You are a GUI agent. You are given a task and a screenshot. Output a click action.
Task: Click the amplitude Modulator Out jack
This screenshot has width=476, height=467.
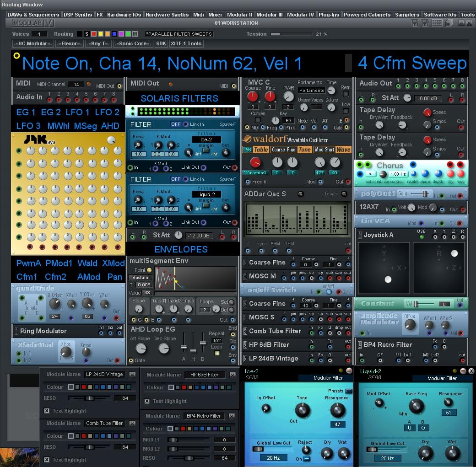point(460,333)
